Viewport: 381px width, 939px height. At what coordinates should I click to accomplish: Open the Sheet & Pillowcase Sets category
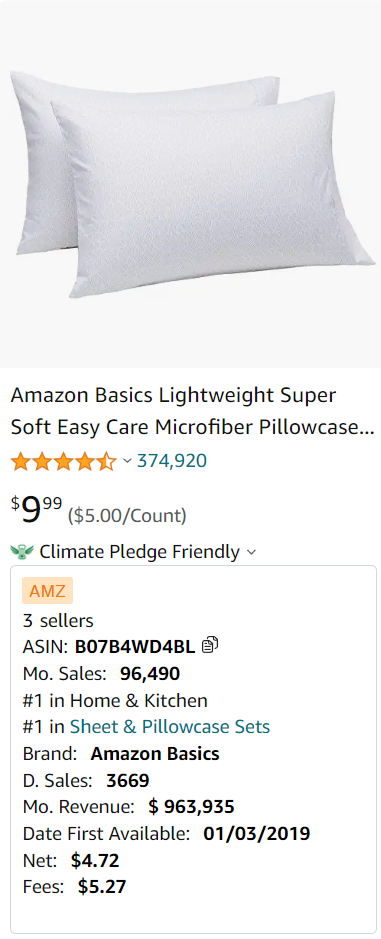click(170, 726)
